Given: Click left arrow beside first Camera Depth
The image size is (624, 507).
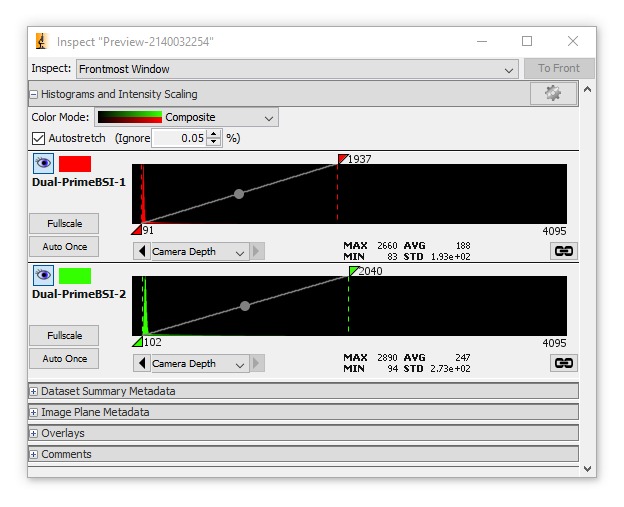Looking at the screenshot, I should tap(142, 252).
